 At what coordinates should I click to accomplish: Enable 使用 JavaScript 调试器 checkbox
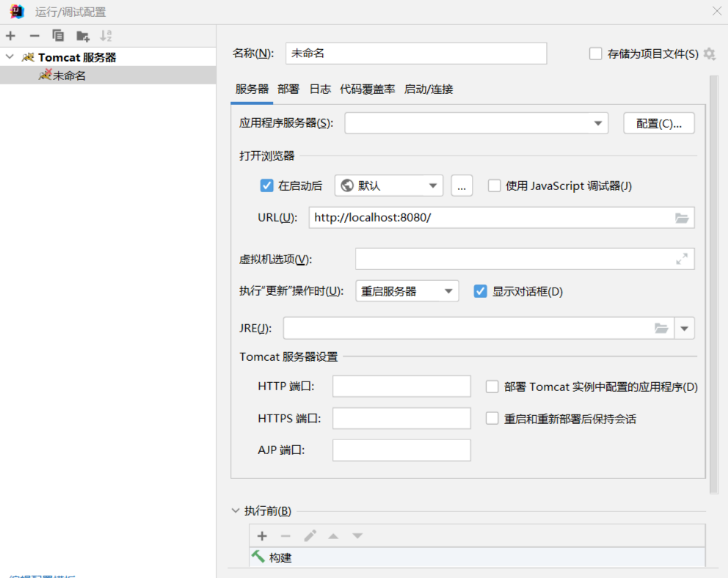click(494, 186)
